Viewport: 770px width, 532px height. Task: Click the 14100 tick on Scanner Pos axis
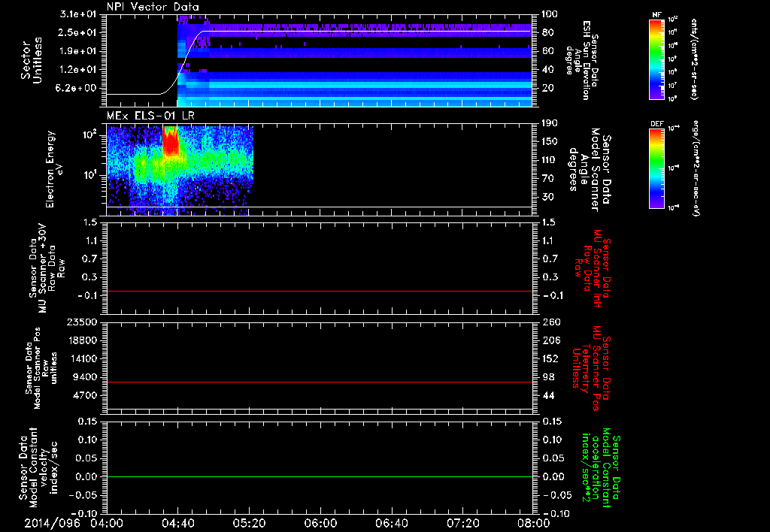click(x=83, y=358)
